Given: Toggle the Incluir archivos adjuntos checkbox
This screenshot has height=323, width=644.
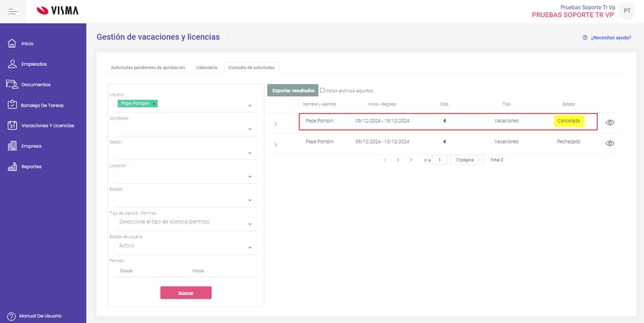Looking at the screenshot, I should (323, 90).
